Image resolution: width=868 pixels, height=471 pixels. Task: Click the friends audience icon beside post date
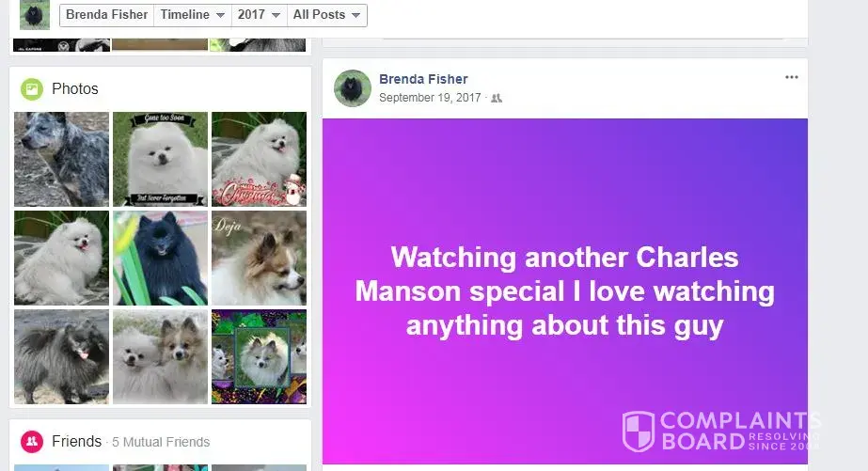(x=497, y=98)
